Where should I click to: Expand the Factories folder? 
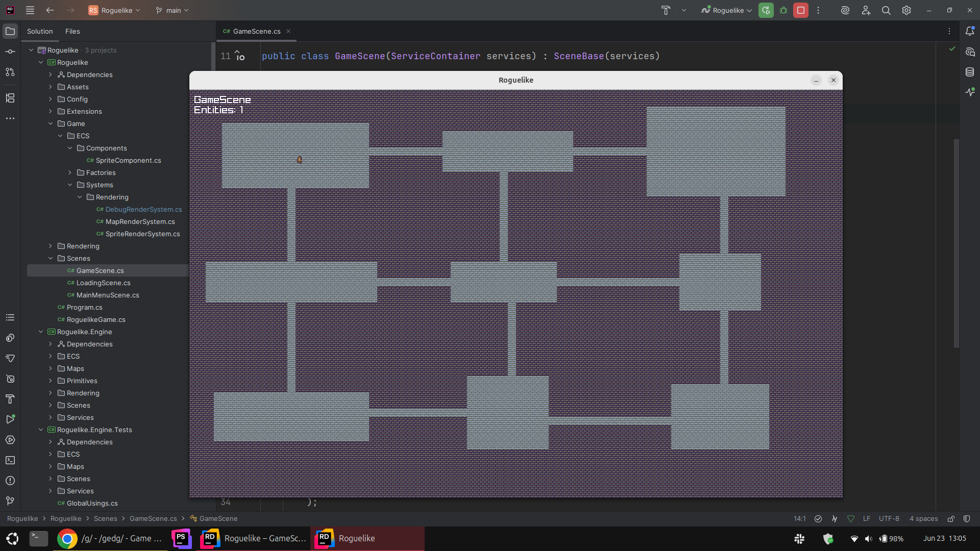[x=70, y=172]
